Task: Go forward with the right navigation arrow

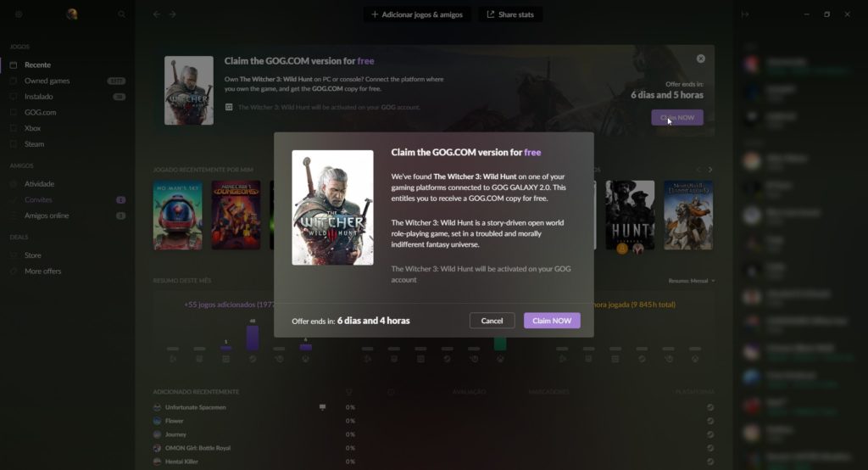Action: 173,14
